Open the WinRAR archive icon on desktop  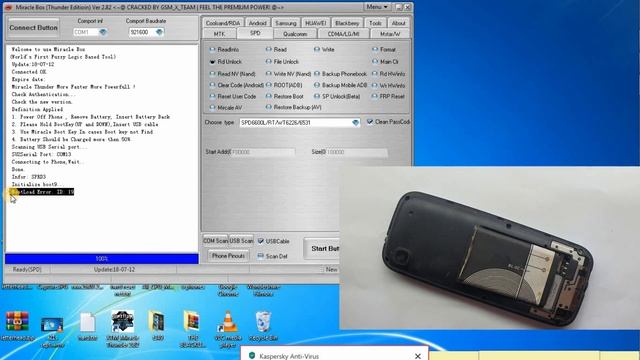(x=17, y=326)
